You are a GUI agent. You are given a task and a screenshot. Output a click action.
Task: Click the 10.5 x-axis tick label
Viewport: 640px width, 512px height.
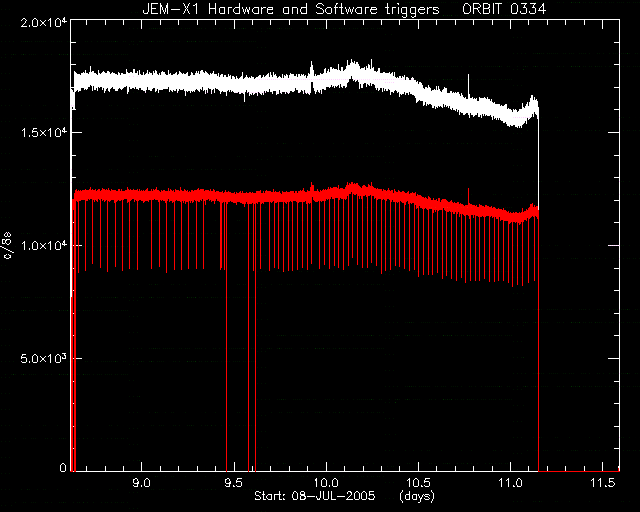click(x=418, y=483)
